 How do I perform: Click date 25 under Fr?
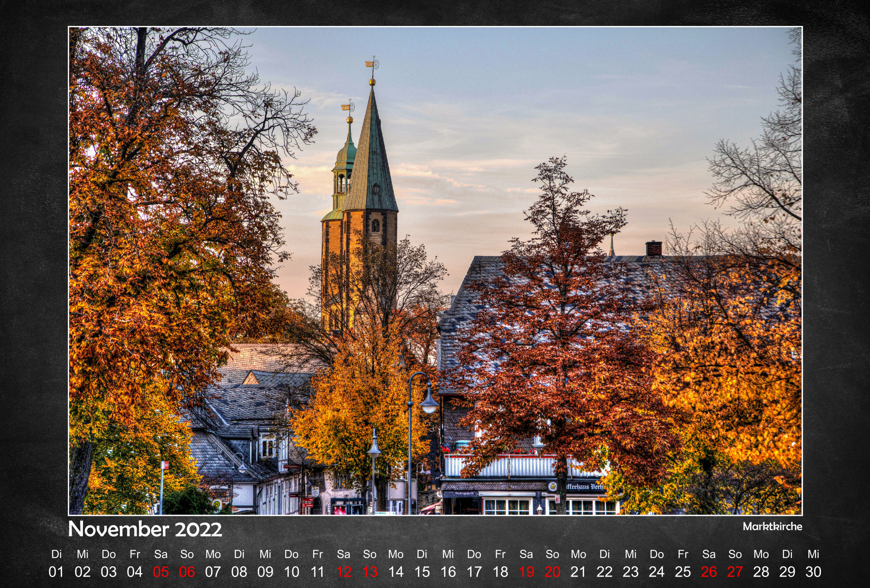point(683,572)
